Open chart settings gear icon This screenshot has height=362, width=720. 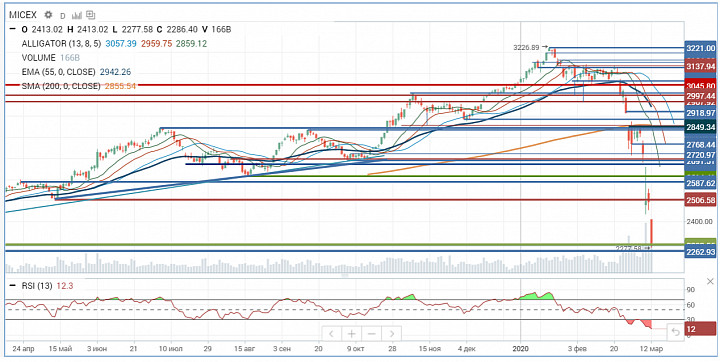tap(48, 14)
